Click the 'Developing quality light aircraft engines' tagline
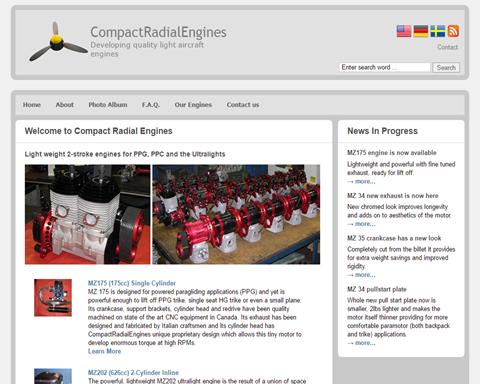Screen dimensions: 480x384 (x=147, y=49)
